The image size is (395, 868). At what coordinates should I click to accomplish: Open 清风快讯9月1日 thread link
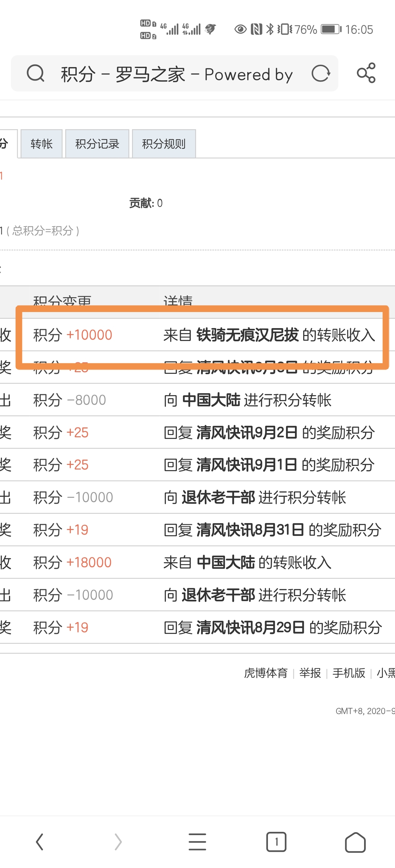click(x=247, y=465)
